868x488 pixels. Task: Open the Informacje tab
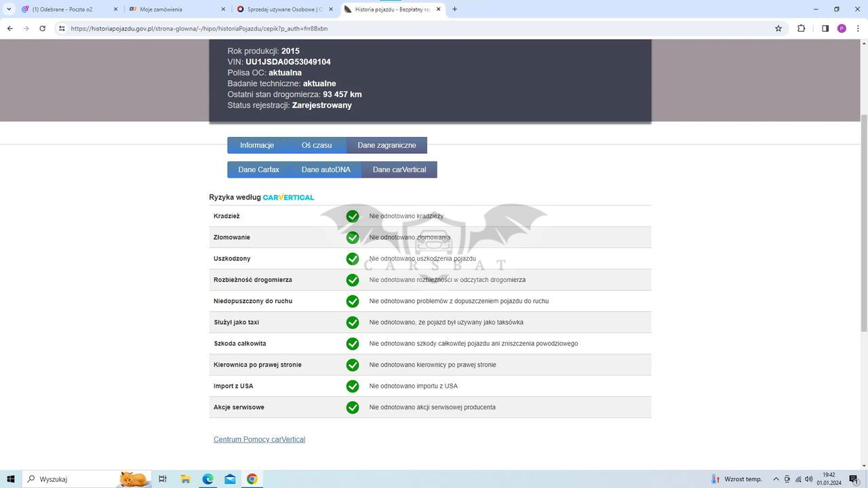256,145
